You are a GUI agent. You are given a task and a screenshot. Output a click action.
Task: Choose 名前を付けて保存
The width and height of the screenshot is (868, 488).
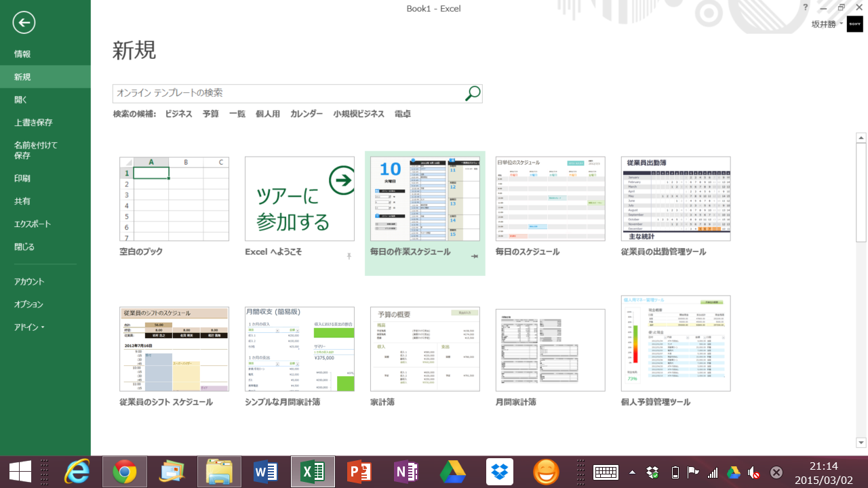point(45,150)
